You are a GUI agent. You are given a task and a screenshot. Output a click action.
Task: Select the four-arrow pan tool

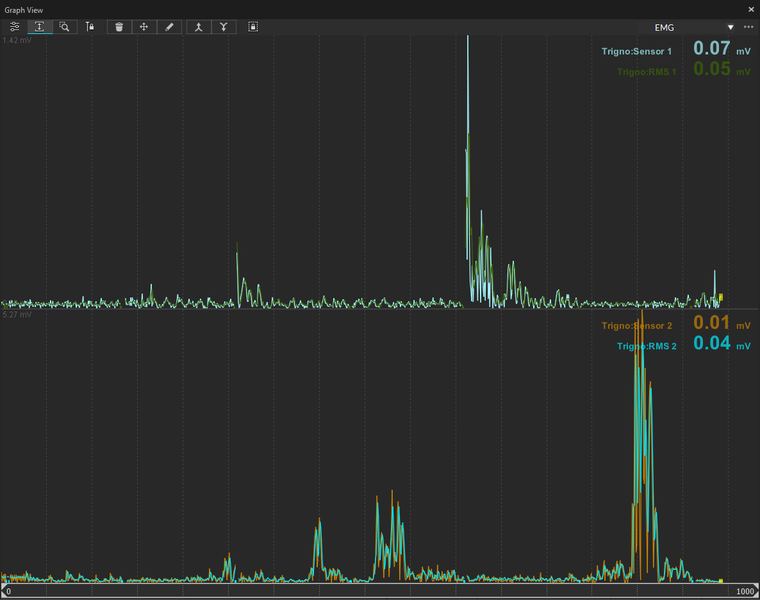click(x=144, y=27)
